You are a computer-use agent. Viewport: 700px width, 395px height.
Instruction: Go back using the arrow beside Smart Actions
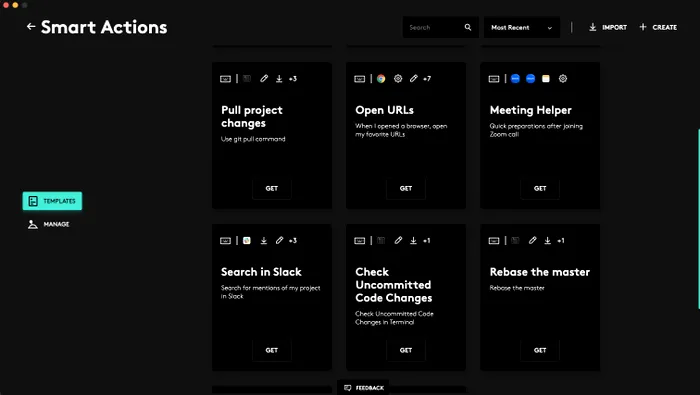(31, 27)
